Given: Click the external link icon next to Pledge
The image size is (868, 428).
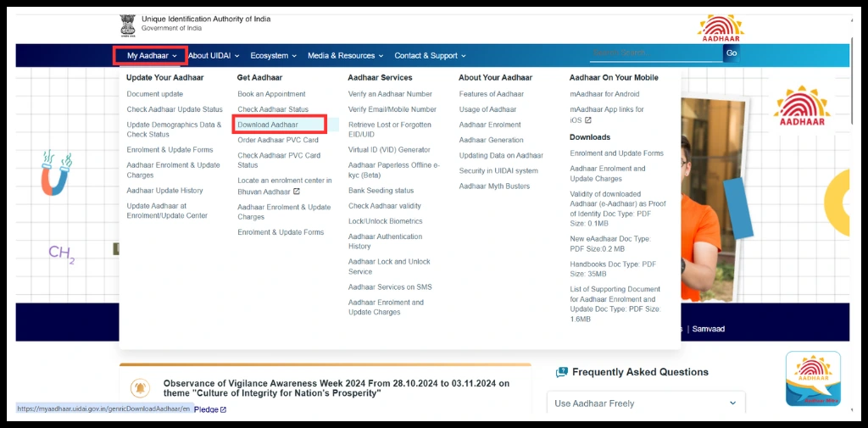Looking at the screenshot, I should click(223, 409).
